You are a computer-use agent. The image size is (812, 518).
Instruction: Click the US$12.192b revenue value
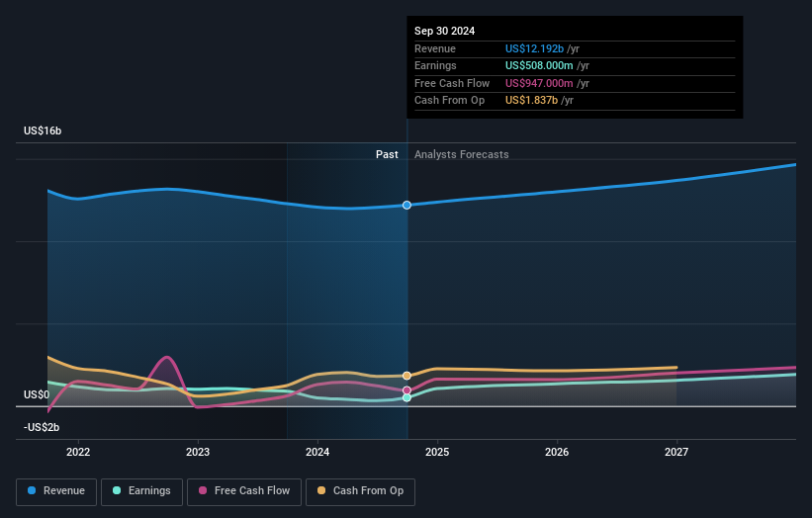click(x=534, y=48)
